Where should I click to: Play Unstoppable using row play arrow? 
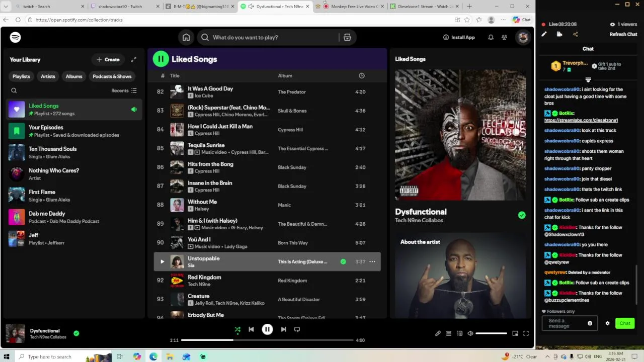click(162, 261)
